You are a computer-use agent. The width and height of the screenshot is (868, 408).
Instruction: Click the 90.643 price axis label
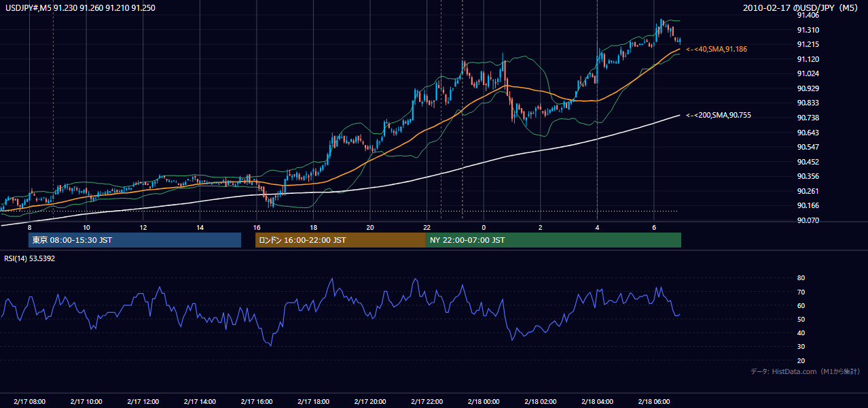tap(808, 133)
